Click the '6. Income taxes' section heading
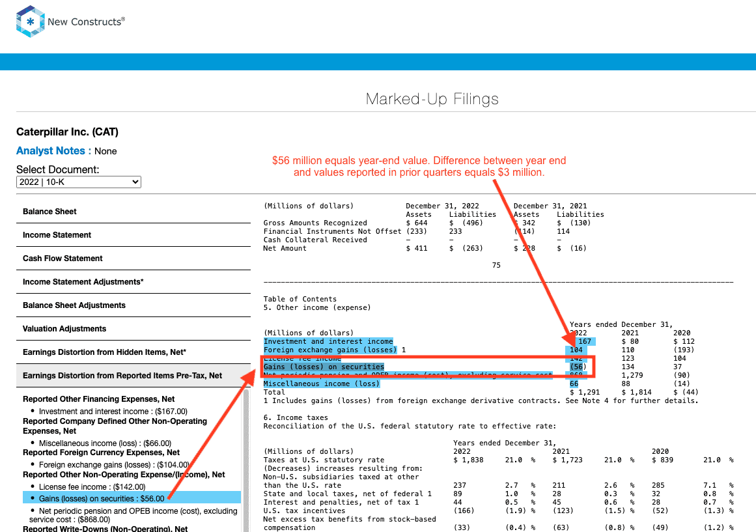 click(296, 417)
